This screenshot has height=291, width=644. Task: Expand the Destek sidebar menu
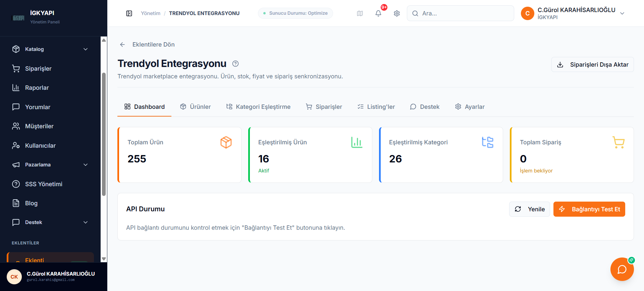(50, 222)
